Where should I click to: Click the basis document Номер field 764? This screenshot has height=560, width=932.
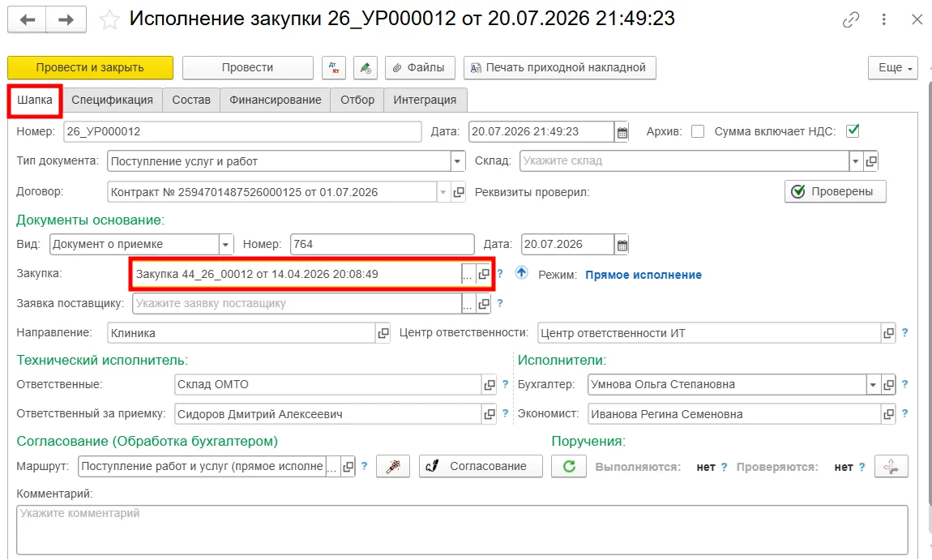[383, 244]
